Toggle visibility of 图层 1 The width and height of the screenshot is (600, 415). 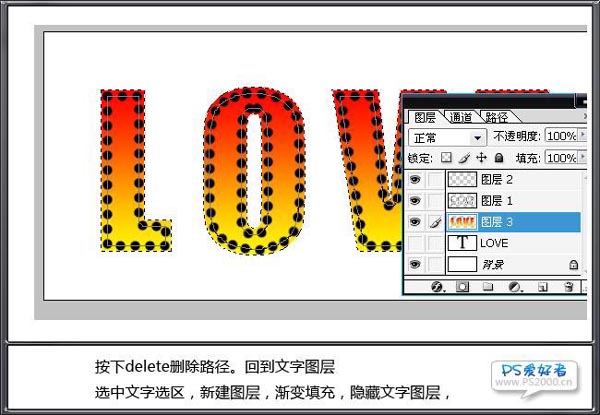point(416,201)
